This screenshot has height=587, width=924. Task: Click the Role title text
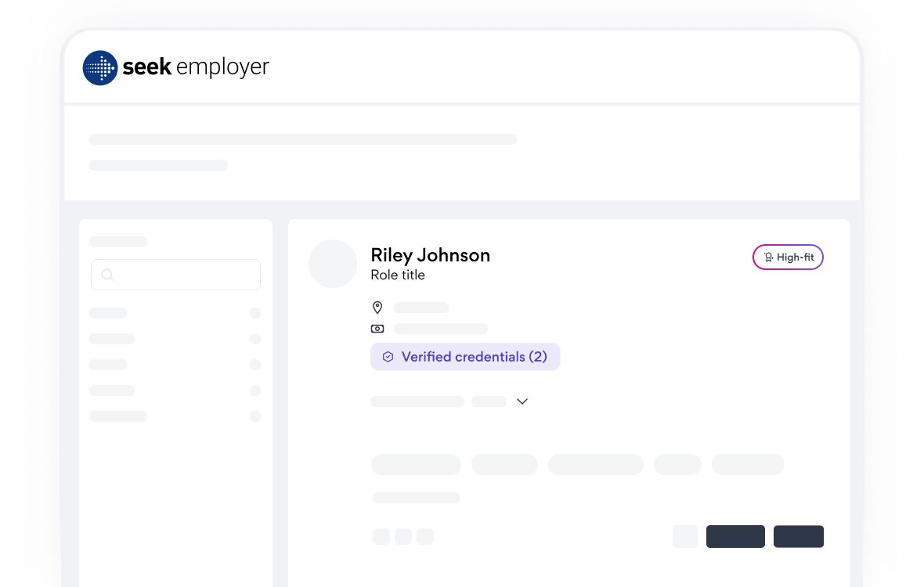pyautogui.click(x=398, y=275)
